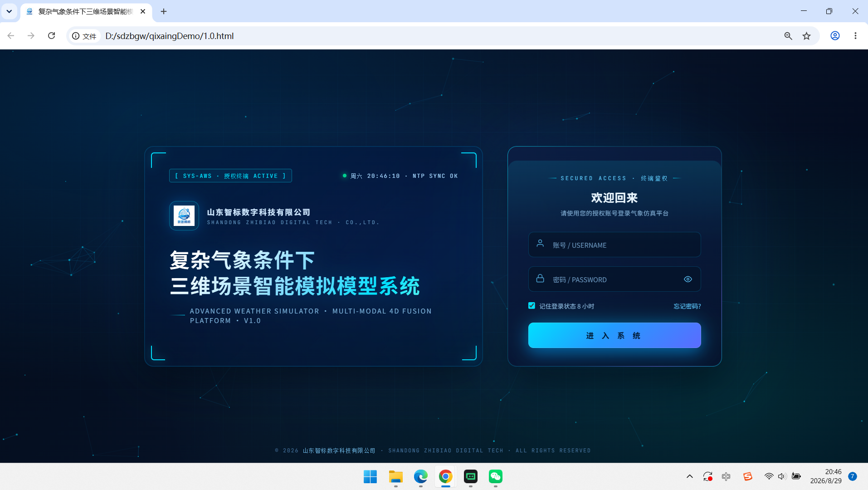The image size is (868, 490).
Task: Toggle password visibility eye icon
Action: (x=688, y=279)
